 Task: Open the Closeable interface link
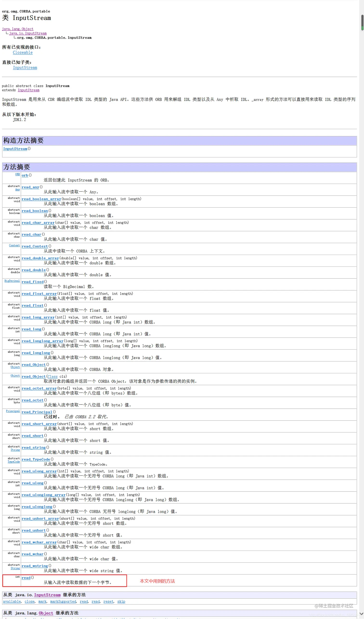23,53
